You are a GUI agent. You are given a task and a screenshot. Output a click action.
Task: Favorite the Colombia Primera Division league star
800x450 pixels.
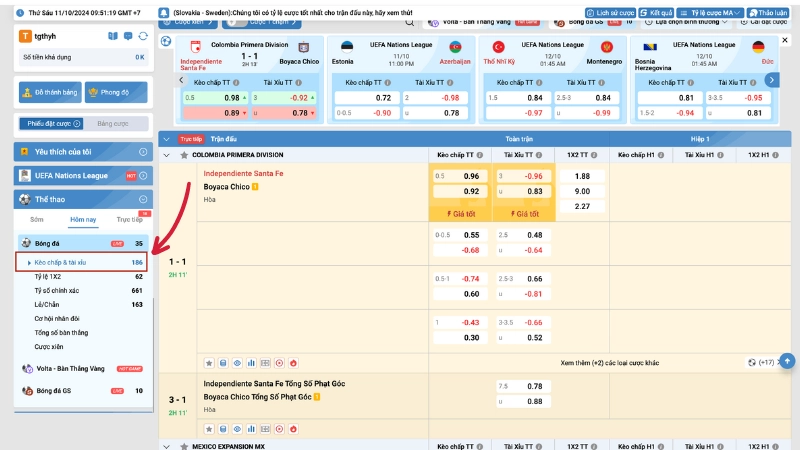183,156
